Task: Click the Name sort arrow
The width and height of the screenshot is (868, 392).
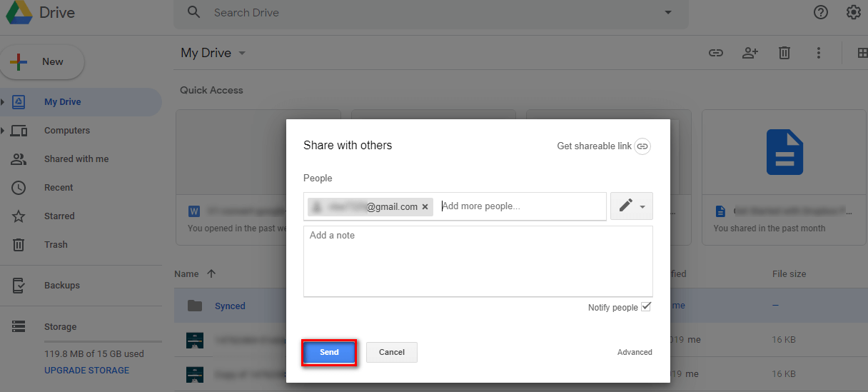Action: (x=211, y=274)
